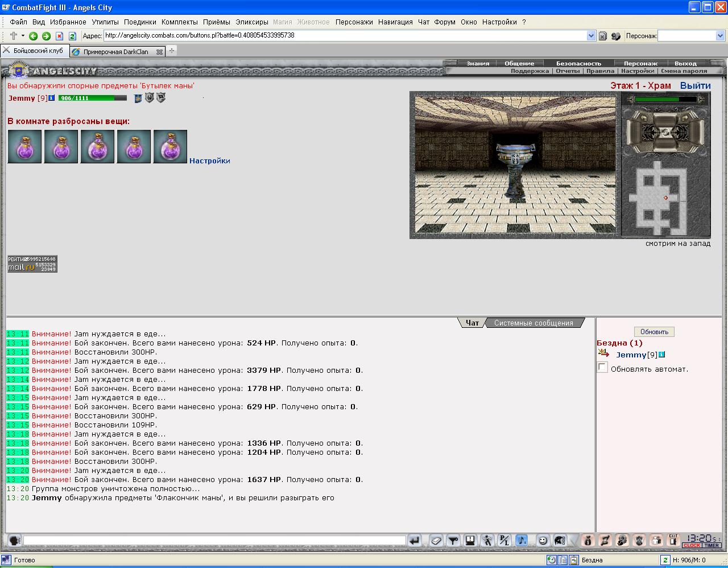This screenshot has width=728, height=568.
Task: Click the red stop loading icon
Action: pos(59,36)
